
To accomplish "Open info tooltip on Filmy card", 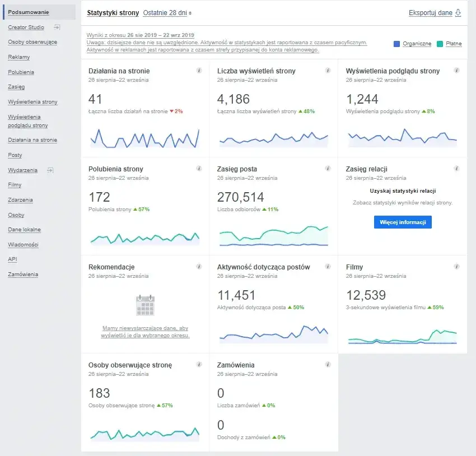I will coord(456,267).
